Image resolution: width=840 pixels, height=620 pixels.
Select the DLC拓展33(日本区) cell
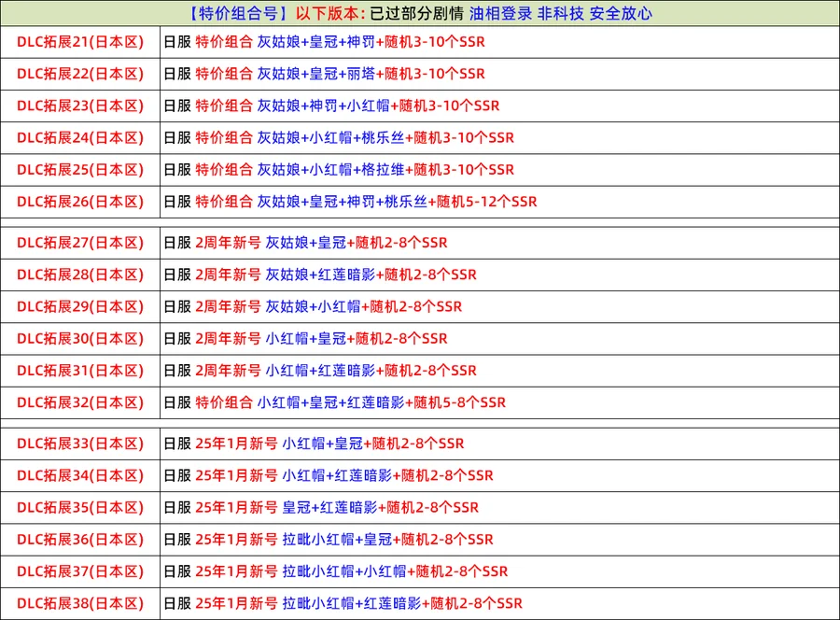(x=80, y=444)
